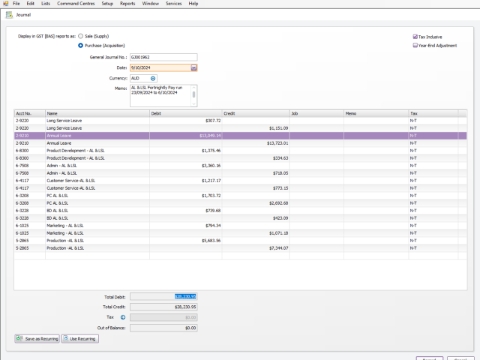This screenshot has height=360, width=480.
Task: Open the Services menu
Action: (174, 3)
